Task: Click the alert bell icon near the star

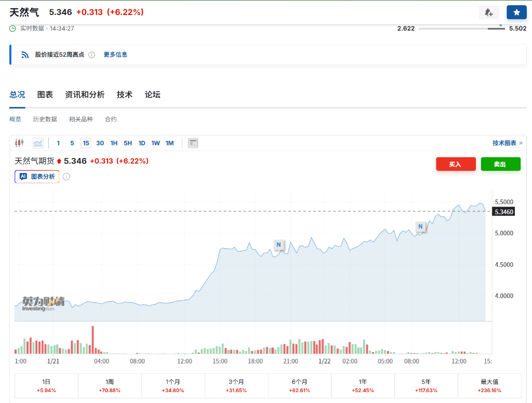Action: click(x=488, y=12)
